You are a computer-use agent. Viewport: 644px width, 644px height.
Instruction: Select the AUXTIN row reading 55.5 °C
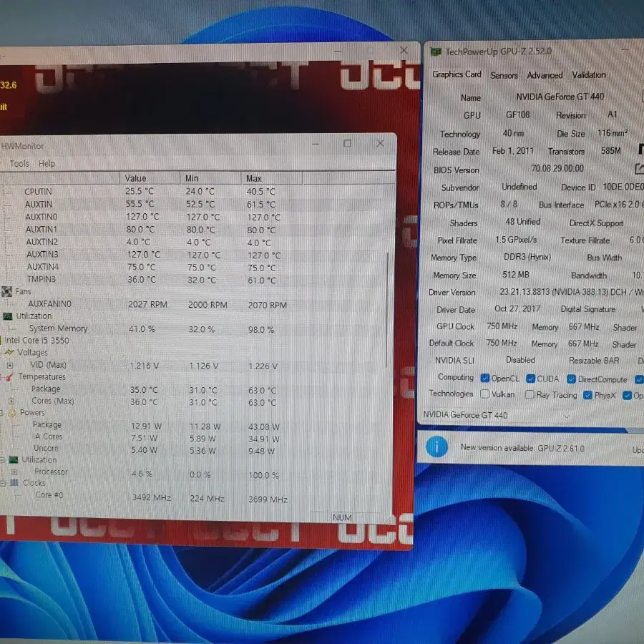click(197, 204)
